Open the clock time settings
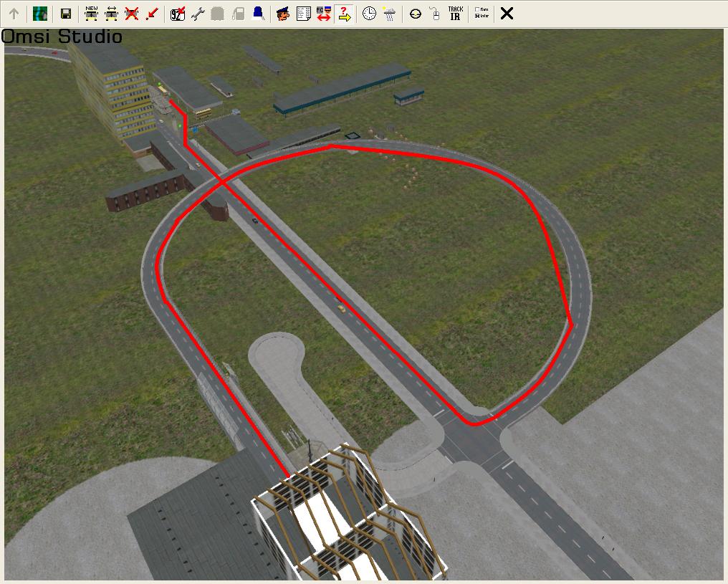Image resolution: width=728 pixels, height=584 pixels. (369, 14)
